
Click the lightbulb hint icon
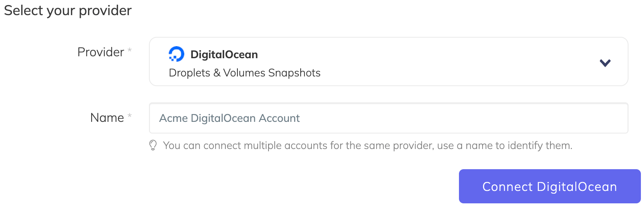click(x=153, y=146)
